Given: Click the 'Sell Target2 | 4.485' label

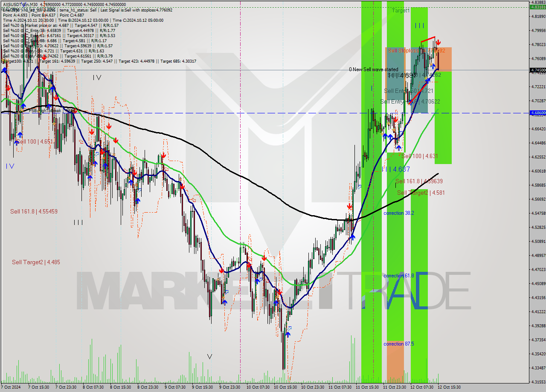Looking at the screenshot, I should 36,262.
